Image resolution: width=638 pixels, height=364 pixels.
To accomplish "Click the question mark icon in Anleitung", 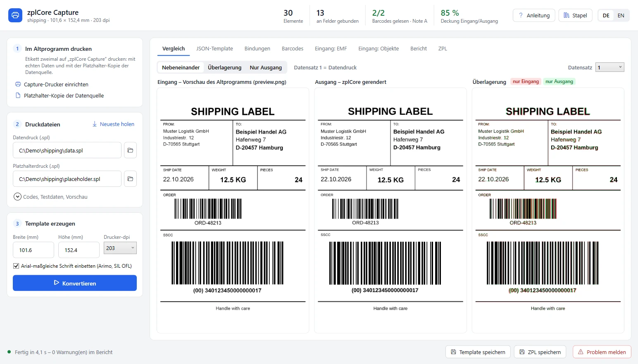I will point(521,15).
